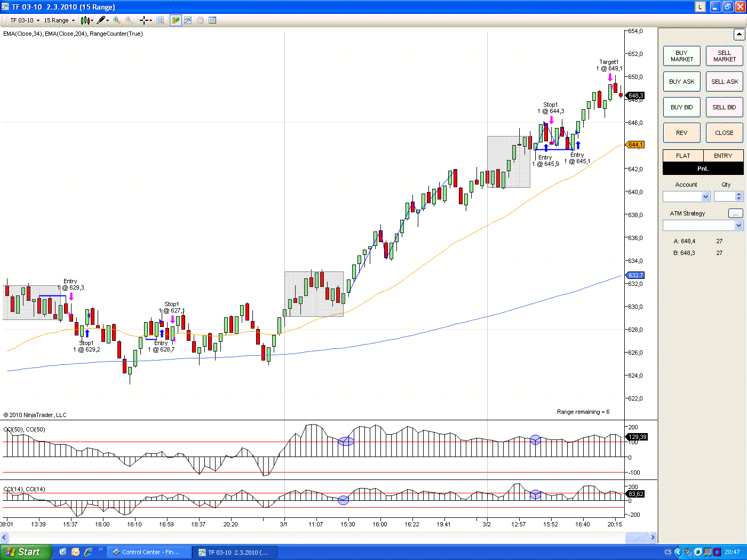
Task: Open the chart style candlestick icon
Action: click(85, 20)
